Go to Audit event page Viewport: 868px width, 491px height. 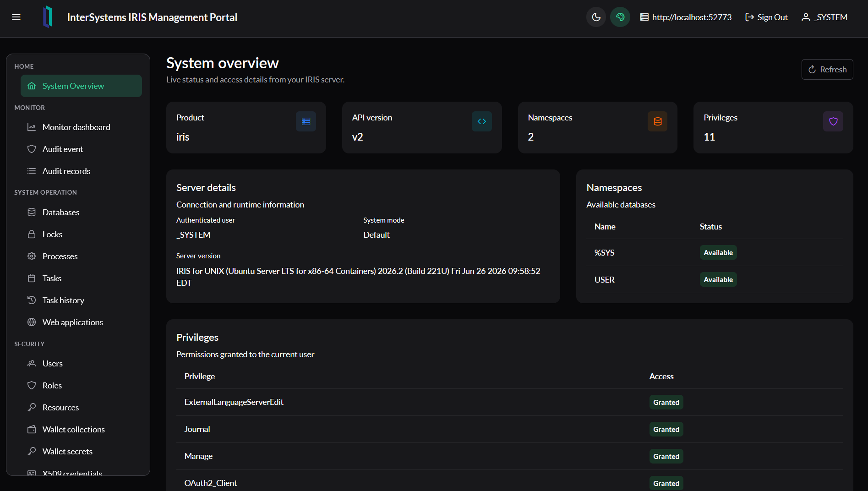(x=81, y=149)
